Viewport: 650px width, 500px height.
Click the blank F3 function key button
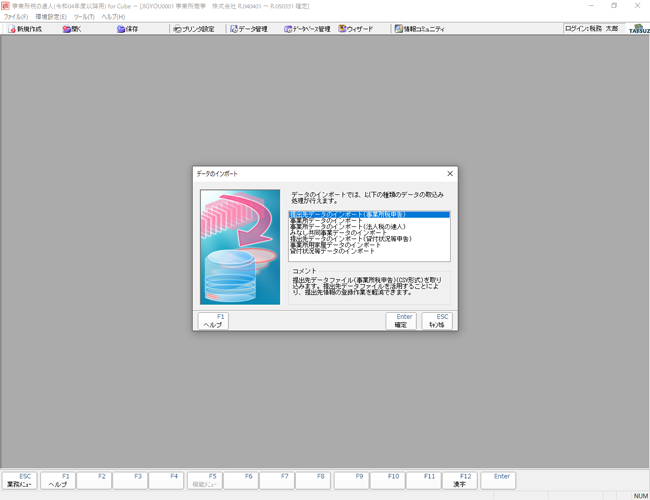click(130, 481)
